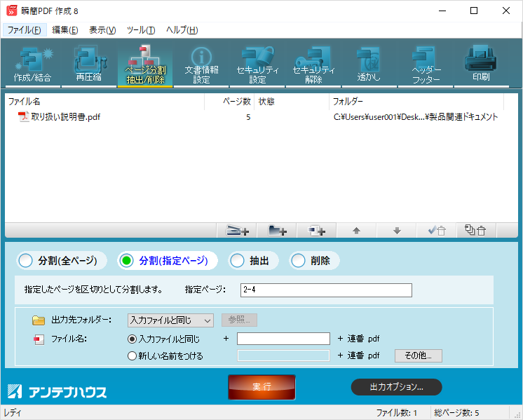Image resolution: width=523 pixels, height=420 pixels.
Task: Add files icon in list toolbar
Action: 317,231
